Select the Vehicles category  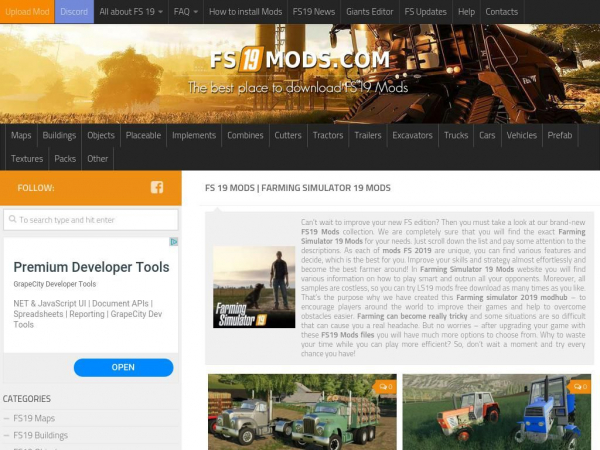(x=522, y=135)
